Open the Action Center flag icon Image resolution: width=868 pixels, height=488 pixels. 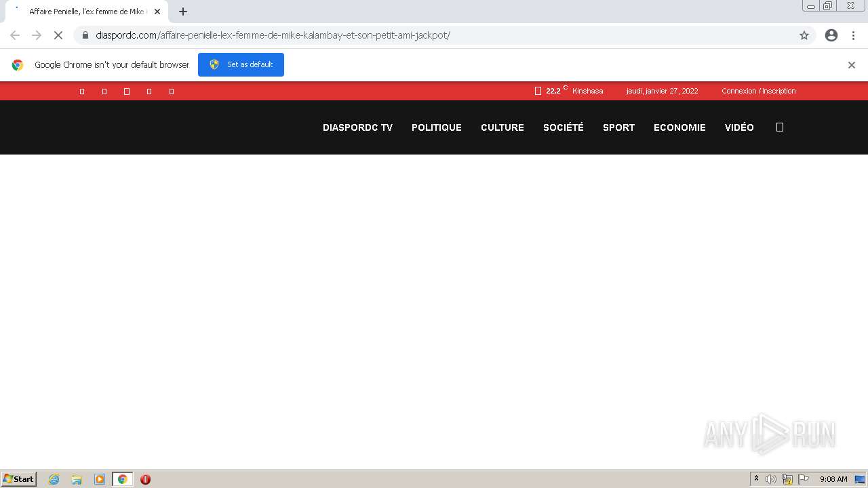point(804,479)
